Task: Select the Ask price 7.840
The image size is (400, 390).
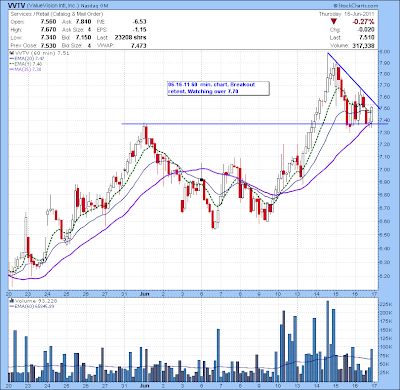Action: [x=83, y=22]
